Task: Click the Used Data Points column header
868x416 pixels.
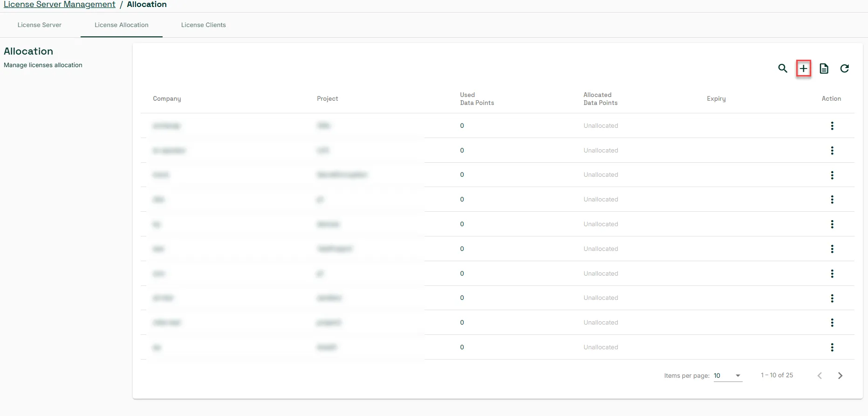Action: pos(477,99)
